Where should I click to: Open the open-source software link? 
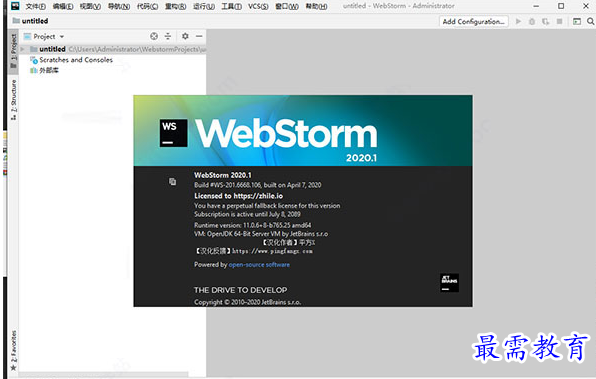259,265
